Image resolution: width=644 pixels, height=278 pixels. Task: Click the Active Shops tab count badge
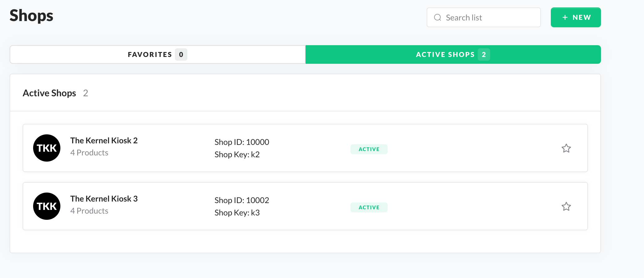pos(484,54)
